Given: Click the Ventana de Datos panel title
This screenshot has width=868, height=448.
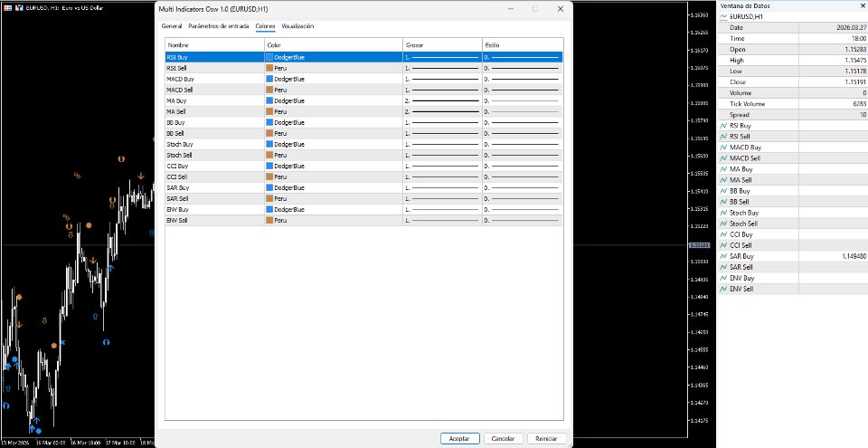Looking at the screenshot, I should coord(745,5).
